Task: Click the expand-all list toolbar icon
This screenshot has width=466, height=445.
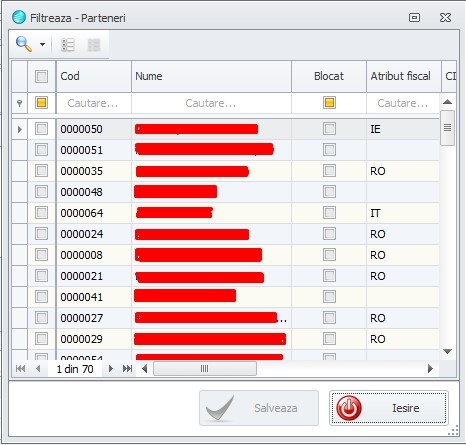Action: tap(68, 45)
